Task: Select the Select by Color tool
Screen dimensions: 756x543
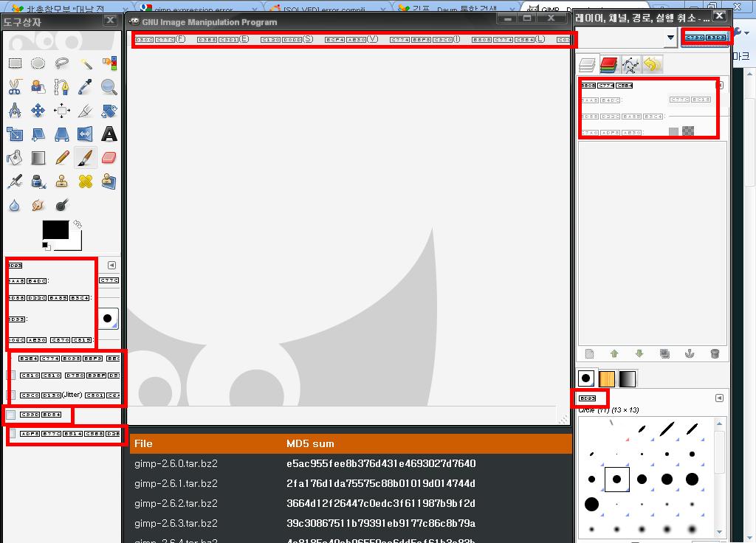Action: pos(109,63)
